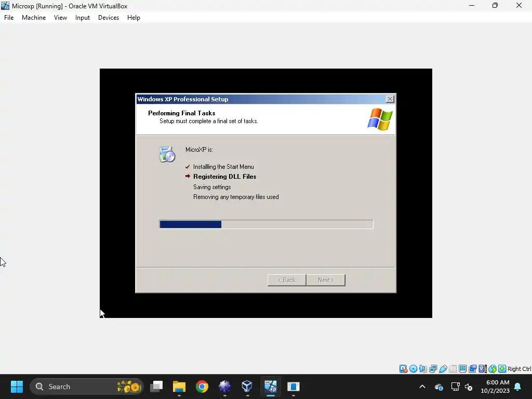Screen dimensions: 532x399
Task: Click 'Registering DLL Files' step
Action: point(224,177)
